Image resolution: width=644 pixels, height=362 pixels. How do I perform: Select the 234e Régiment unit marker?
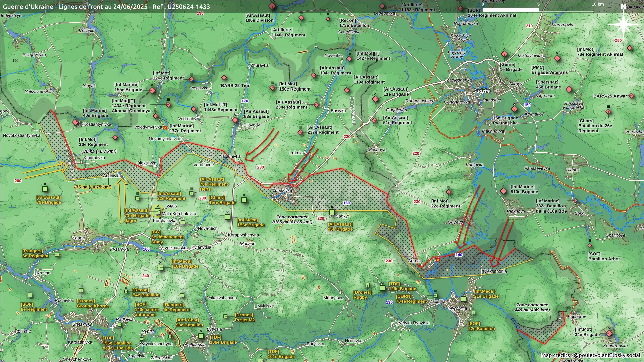coord(316,105)
